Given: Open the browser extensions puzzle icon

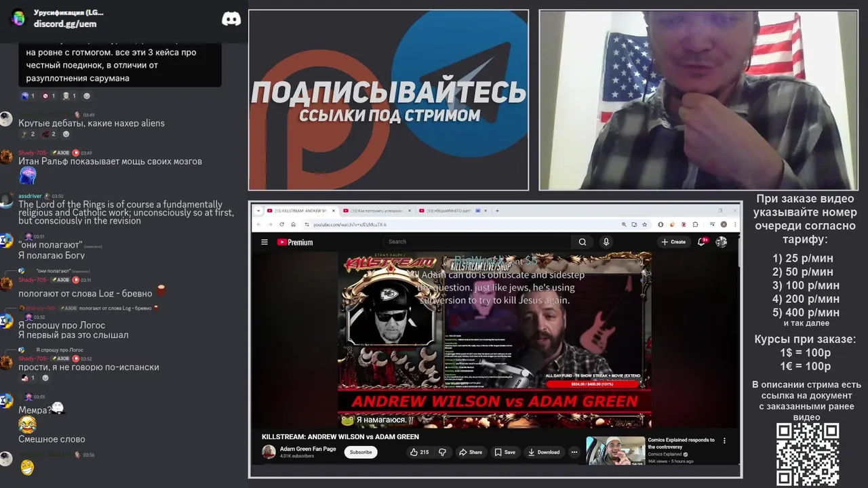Looking at the screenshot, I should (695, 224).
